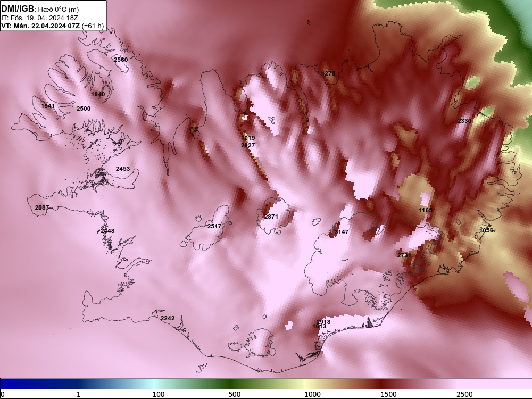Click the map value label 2242
The width and height of the screenshot is (532, 399).
click(168, 318)
